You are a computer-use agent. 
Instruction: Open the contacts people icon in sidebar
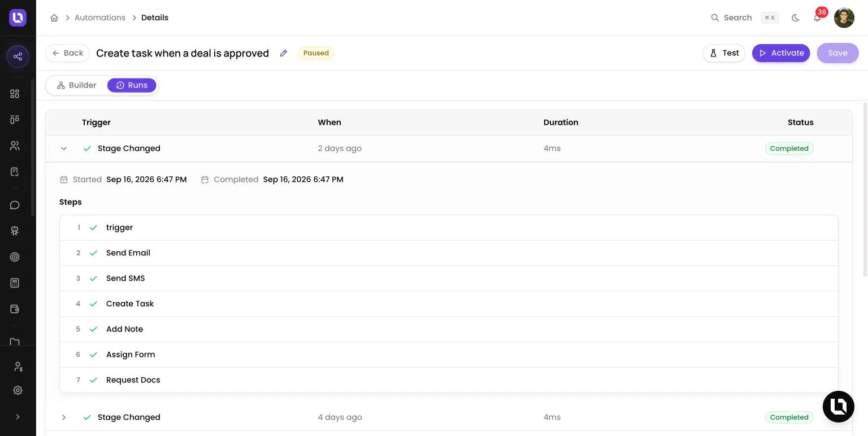coord(15,146)
